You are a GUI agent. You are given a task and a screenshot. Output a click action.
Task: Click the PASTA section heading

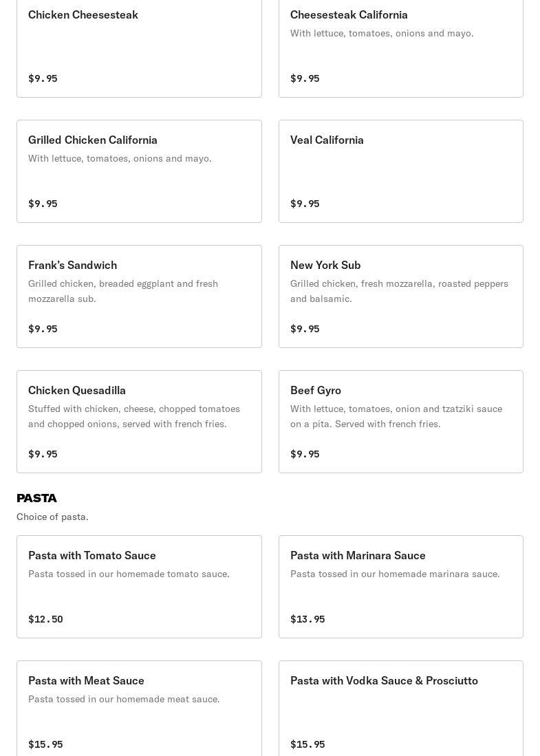coord(36,498)
